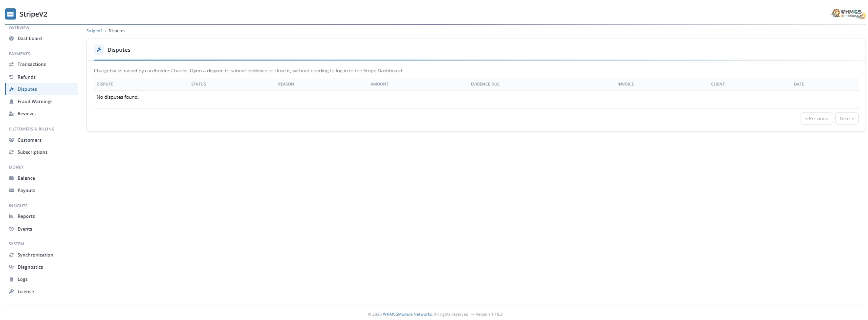Click the WHMCS Module logo
The height and width of the screenshot is (320, 868).
[x=848, y=14]
